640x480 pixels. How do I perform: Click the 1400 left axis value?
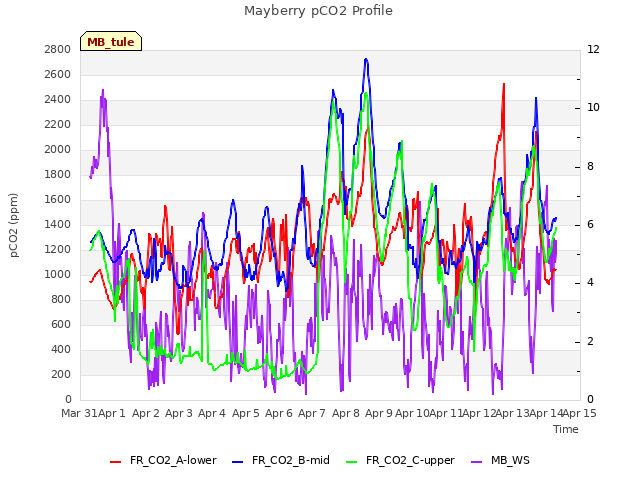click(x=58, y=224)
